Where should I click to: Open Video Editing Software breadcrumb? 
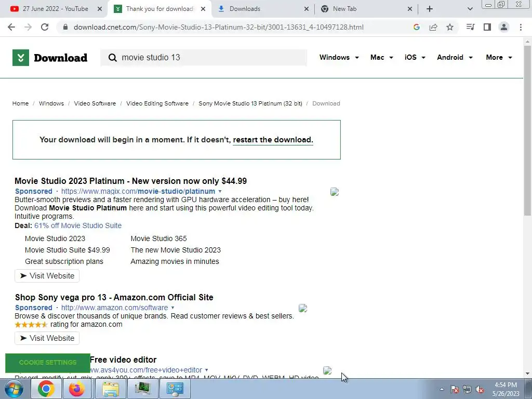click(157, 103)
